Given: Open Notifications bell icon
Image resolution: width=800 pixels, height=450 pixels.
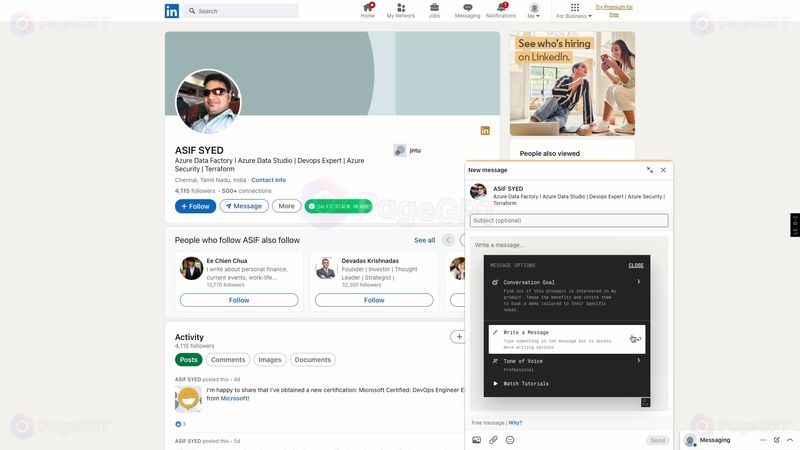Looking at the screenshot, I should coord(501,10).
